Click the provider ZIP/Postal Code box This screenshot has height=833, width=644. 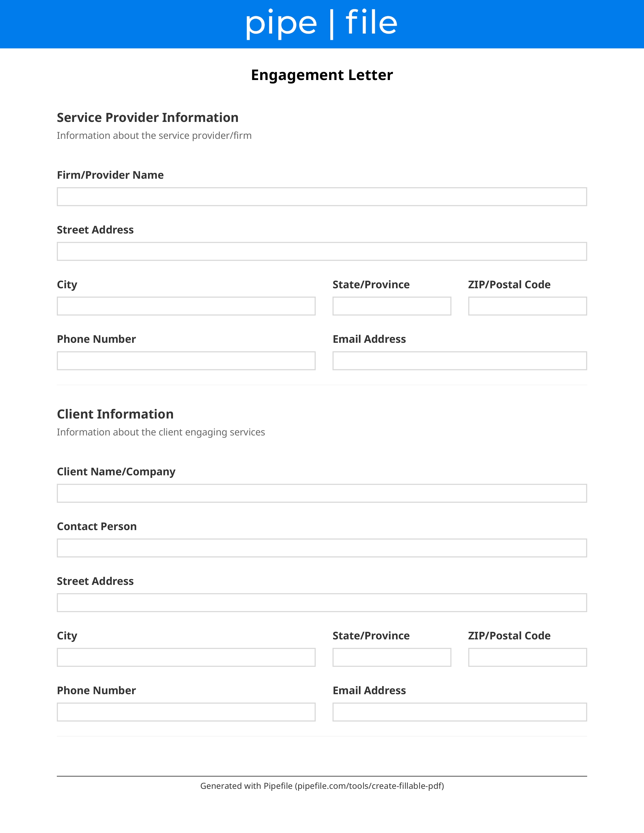528,306
